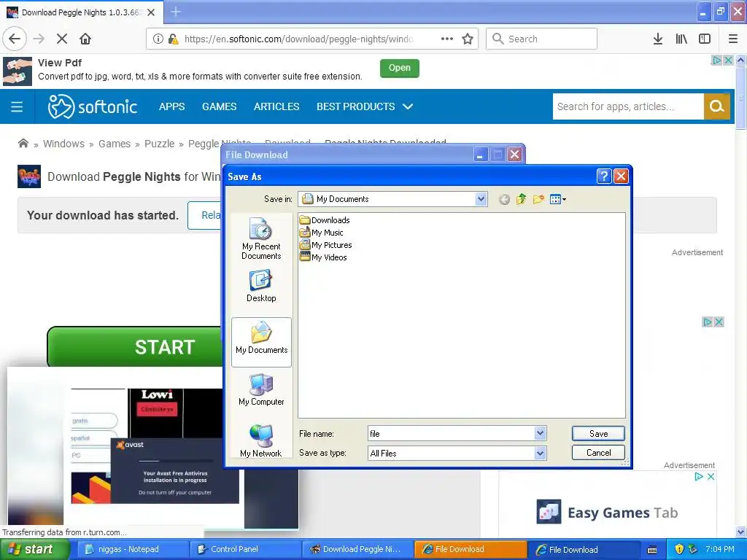
Task: Click the page vertical scrollbar thumb
Action: pos(740,98)
